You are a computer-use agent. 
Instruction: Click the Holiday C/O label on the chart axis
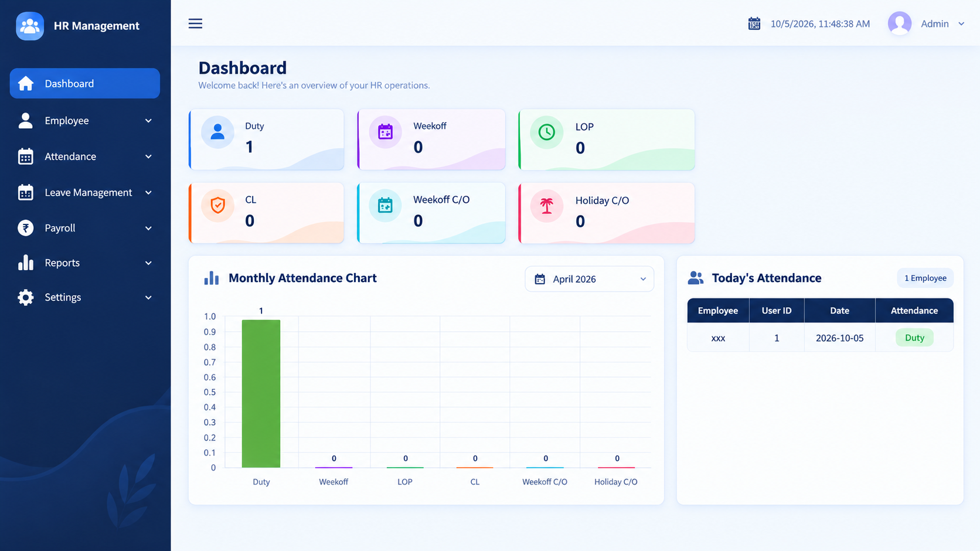coord(615,482)
